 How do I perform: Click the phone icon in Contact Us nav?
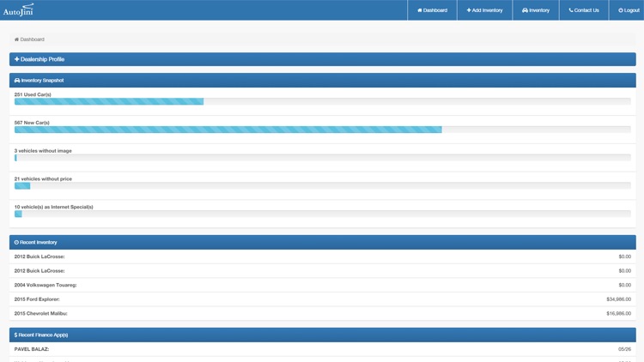571,10
